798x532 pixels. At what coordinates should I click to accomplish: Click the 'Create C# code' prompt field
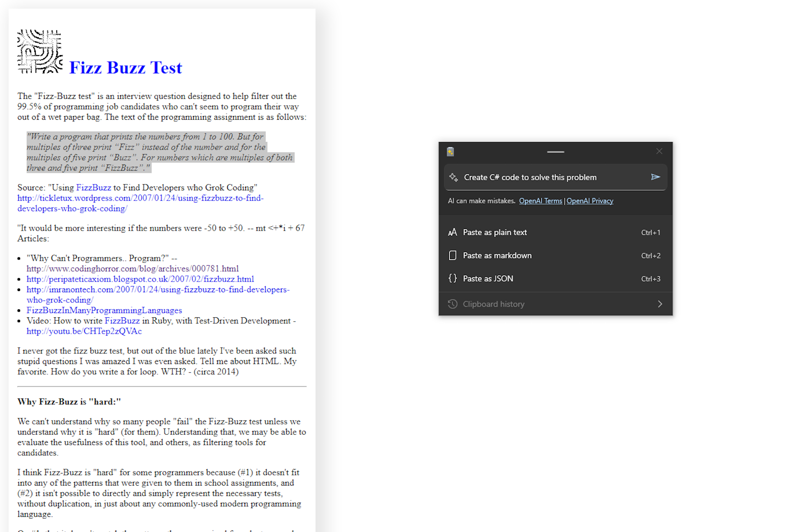547,177
